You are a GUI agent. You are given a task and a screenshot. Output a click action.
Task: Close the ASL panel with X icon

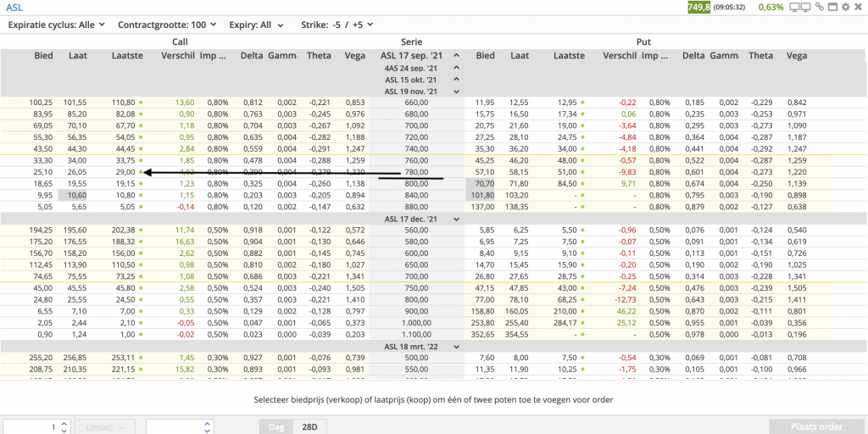(858, 8)
